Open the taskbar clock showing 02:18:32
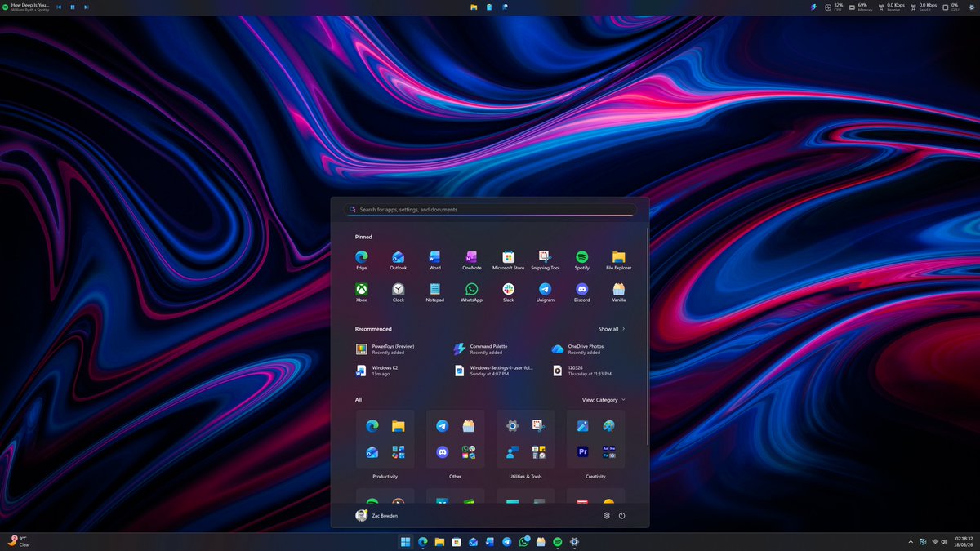The width and height of the screenshot is (980, 551). (x=964, y=542)
